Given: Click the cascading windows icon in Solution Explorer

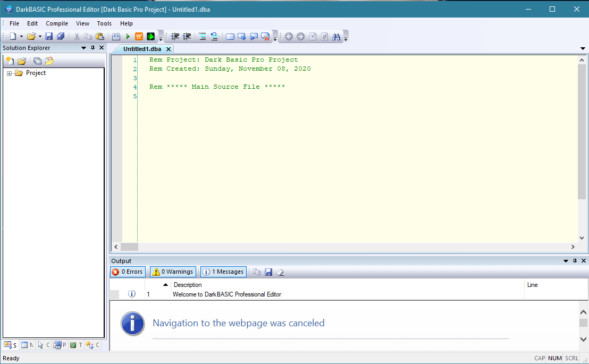Looking at the screenshot, I should coord(37,61).
